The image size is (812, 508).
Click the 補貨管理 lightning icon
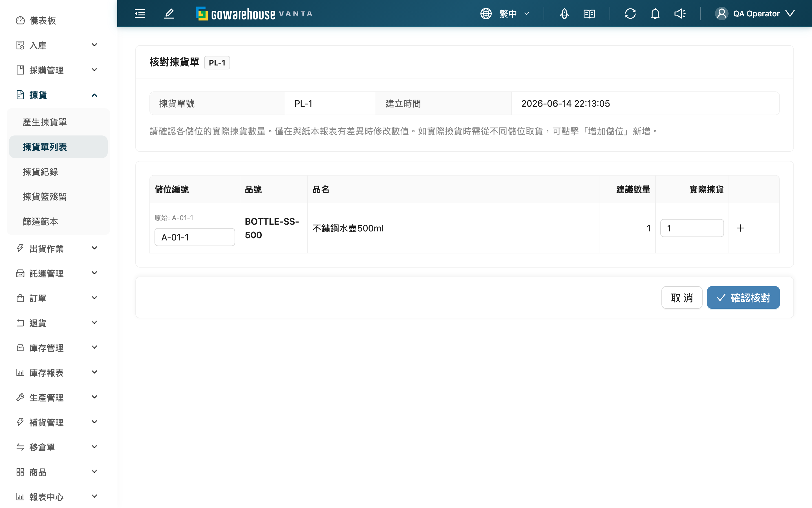tap(20, 422)
